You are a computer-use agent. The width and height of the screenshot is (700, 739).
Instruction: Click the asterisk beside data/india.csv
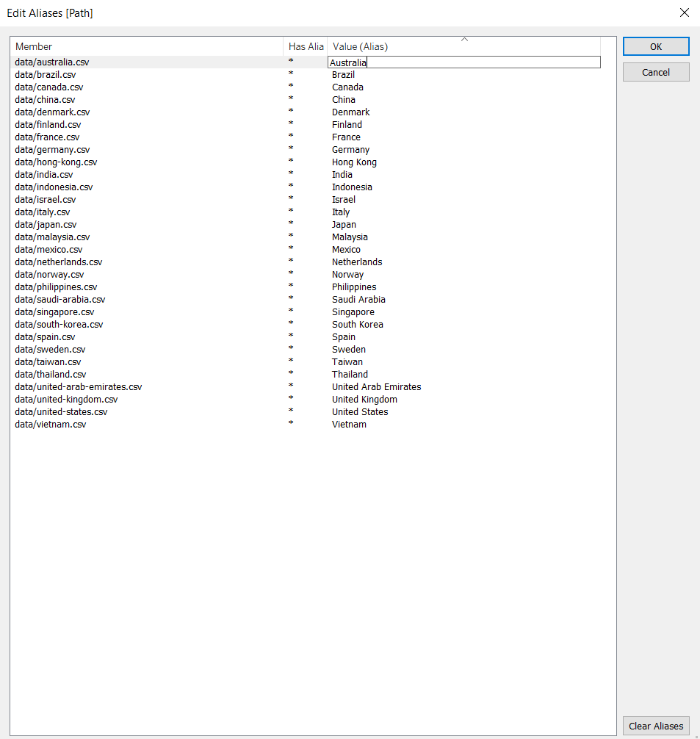[x=291, y=174]
